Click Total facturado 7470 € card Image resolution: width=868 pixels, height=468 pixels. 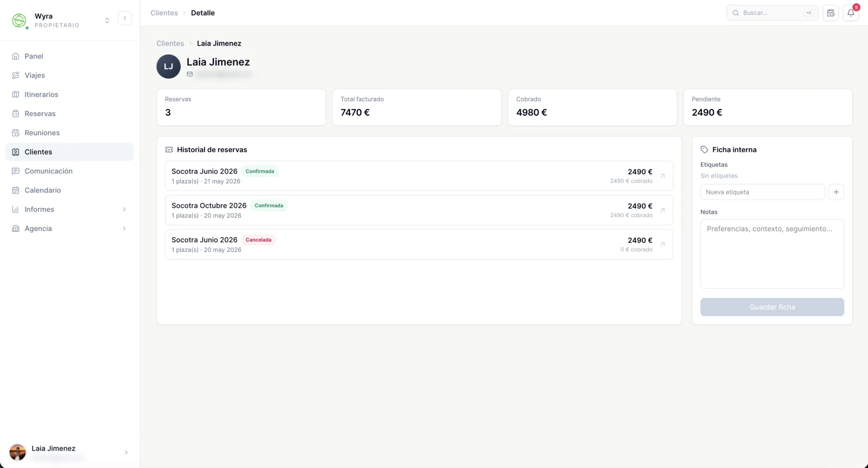417,107
